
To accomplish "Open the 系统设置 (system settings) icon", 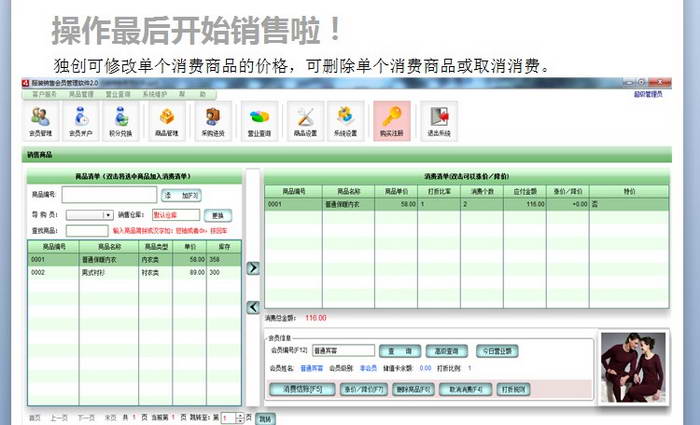I will point(346,121).
